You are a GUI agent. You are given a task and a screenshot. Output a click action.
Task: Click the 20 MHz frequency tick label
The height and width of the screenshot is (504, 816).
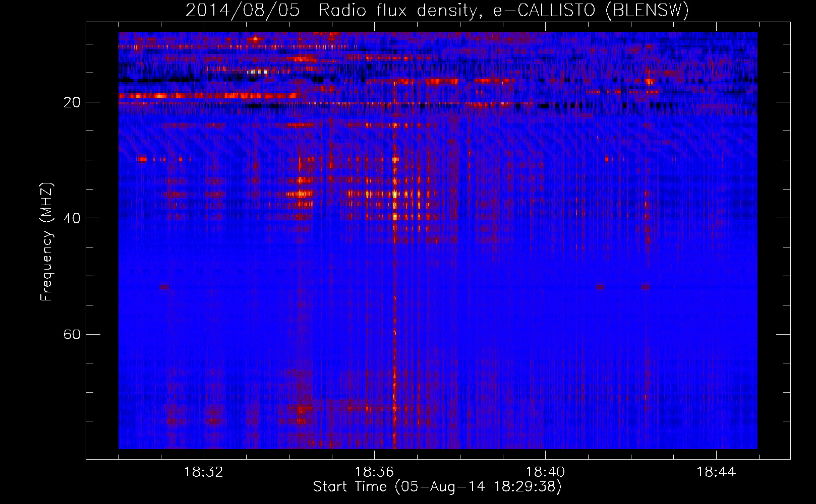(x=72, y=102)
